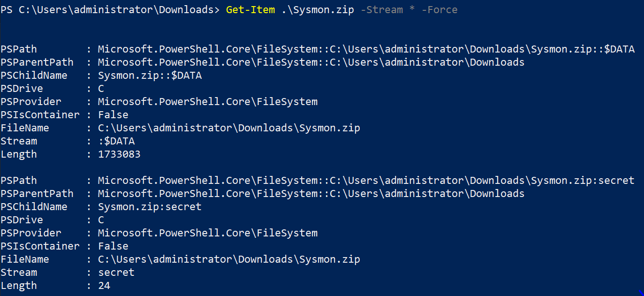Click the -Force parameter in the command
The image size is (644, 296).
(x=439, y=10)
